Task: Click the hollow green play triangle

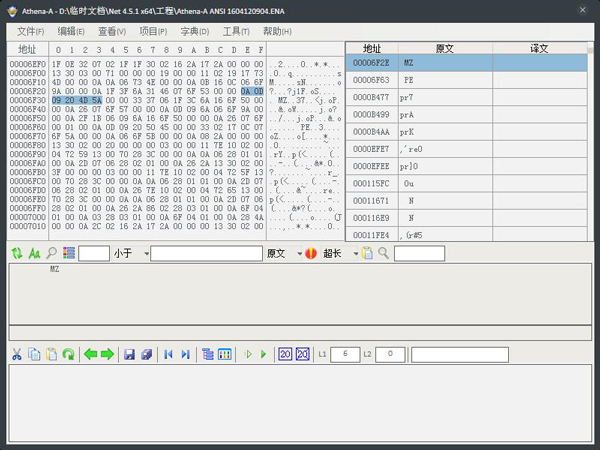Action: (248, 354)
